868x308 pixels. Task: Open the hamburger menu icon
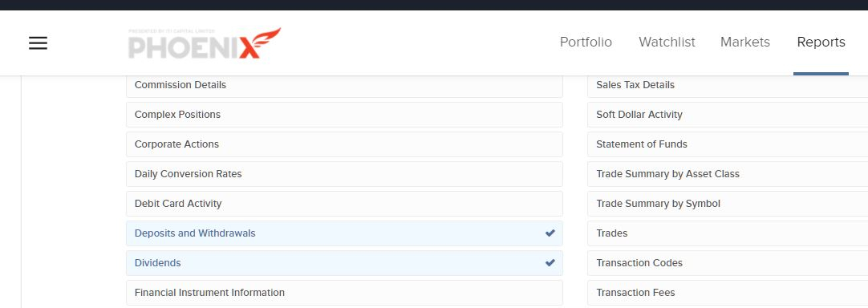tap(38, 43)
